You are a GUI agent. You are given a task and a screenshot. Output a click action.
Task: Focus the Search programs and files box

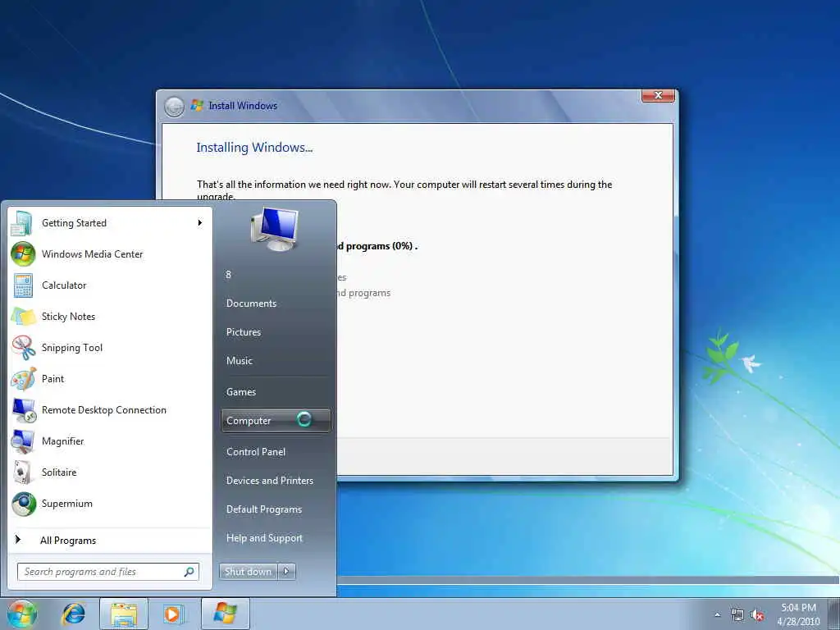[108, 572]
